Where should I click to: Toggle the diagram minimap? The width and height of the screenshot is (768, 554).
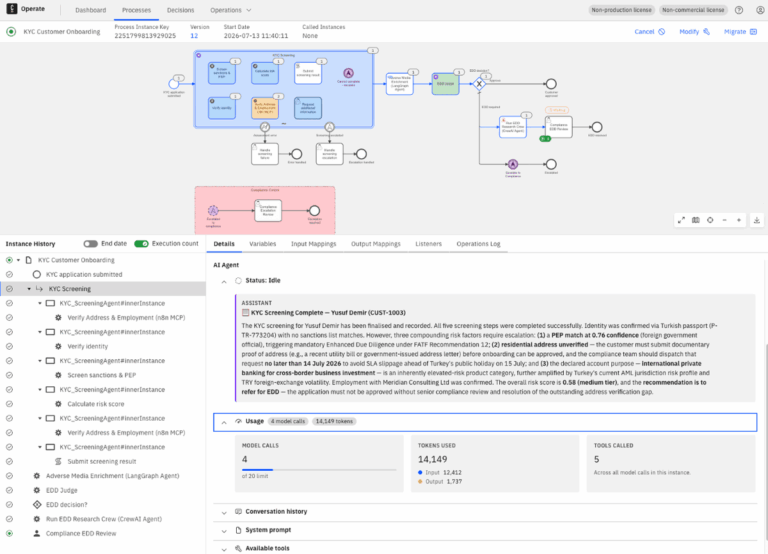(x=696, y=220)
